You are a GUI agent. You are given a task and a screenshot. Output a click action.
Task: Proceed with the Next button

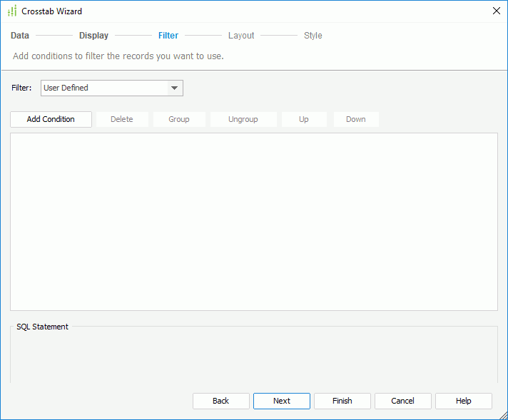coord(282,401)
